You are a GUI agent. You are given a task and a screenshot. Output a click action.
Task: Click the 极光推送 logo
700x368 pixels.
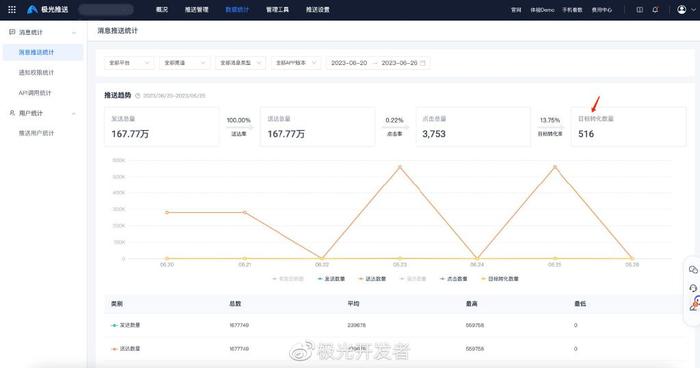(x=48, y=9)
